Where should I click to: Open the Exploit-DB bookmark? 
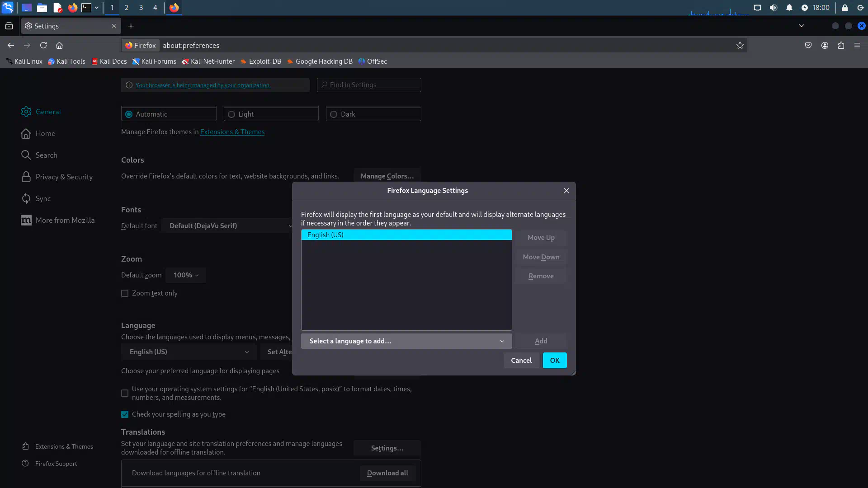pyautogui.click(x=261, y=61)
